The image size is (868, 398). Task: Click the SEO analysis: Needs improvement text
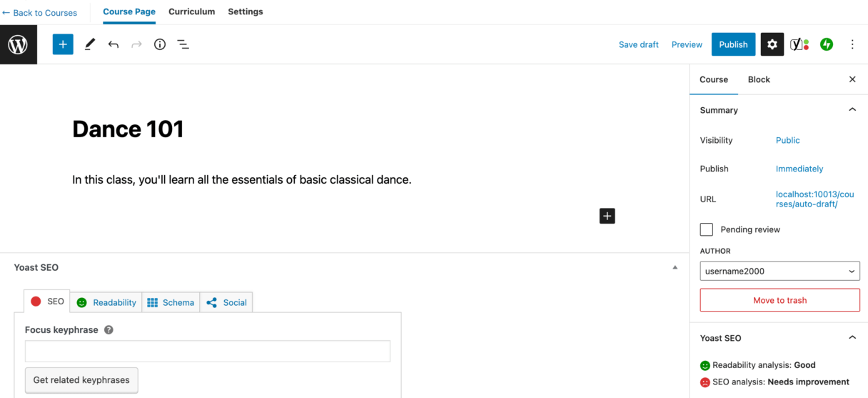click(781, 382)
